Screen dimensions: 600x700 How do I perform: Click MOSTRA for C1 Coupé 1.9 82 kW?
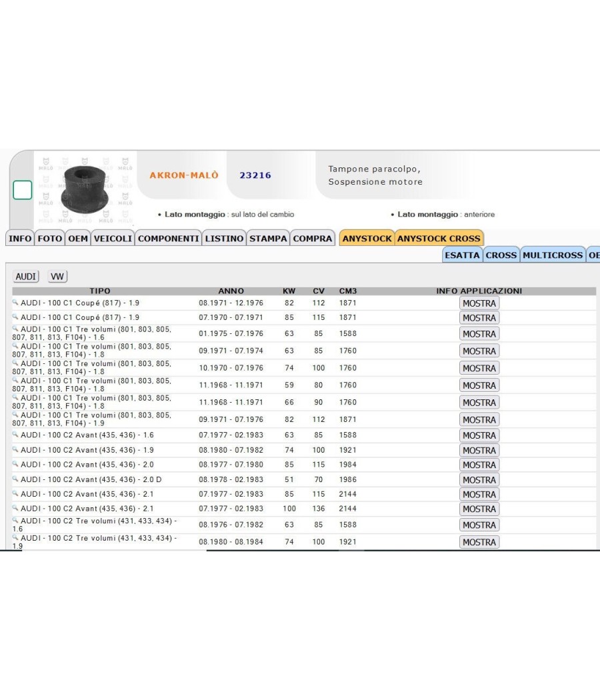(x=479, y=303)
